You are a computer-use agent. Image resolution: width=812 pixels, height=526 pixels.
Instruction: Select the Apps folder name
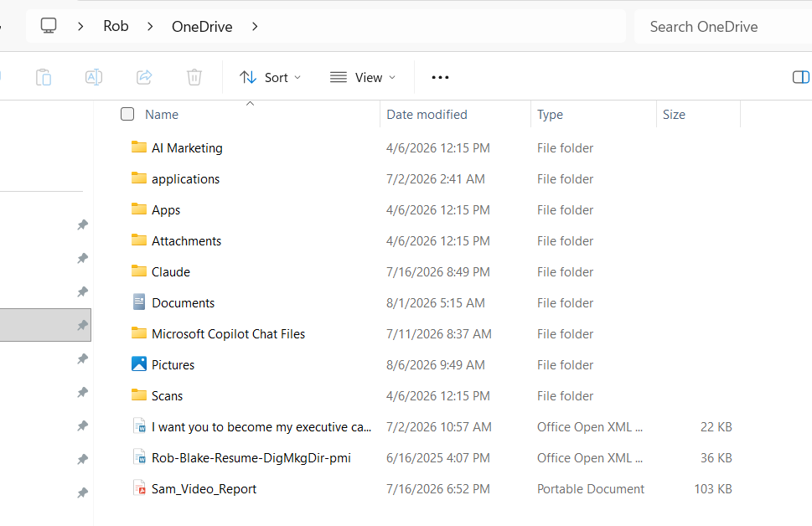[166, 210]
